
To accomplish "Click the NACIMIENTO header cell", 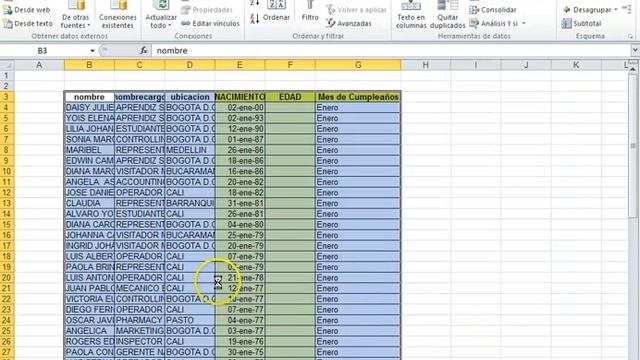I will pyautogui.click(x=240, y=97).
